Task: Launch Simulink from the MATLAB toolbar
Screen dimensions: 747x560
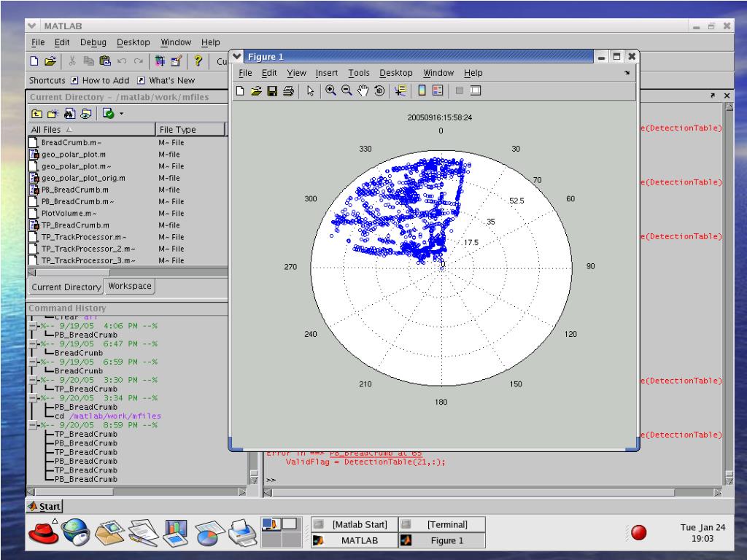Action: point(160,61)
